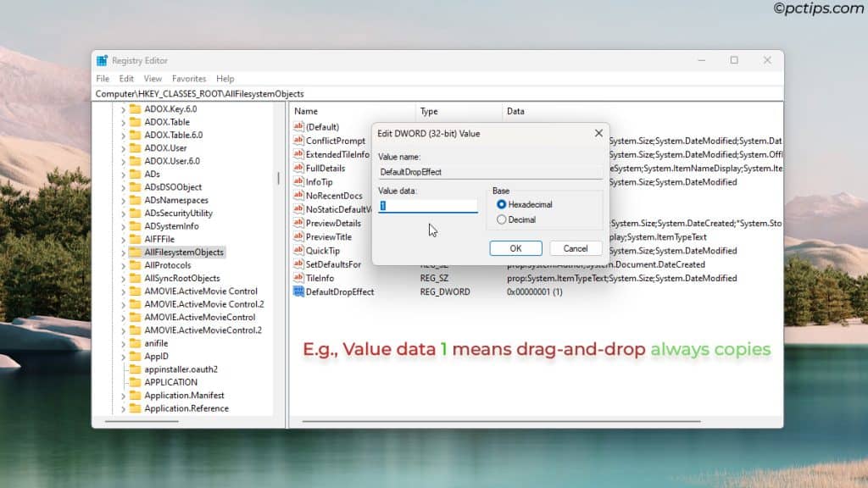Image resolution: width=868 pixels, height=488 pixels.
Task: Expand the ADsDSOObject tree node
Action: coord(124,187)
